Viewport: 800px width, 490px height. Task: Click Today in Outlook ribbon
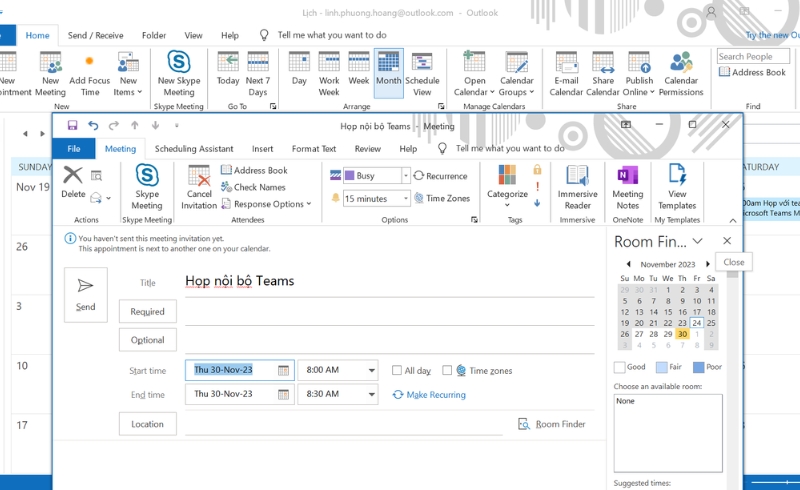click(228, 69)
